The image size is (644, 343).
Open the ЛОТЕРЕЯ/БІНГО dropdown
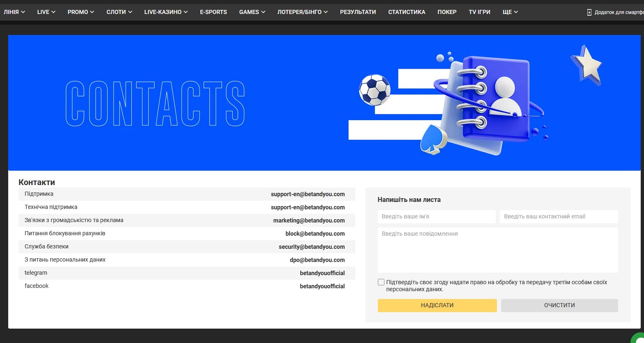pyautogui.click(x=303, y=12)
